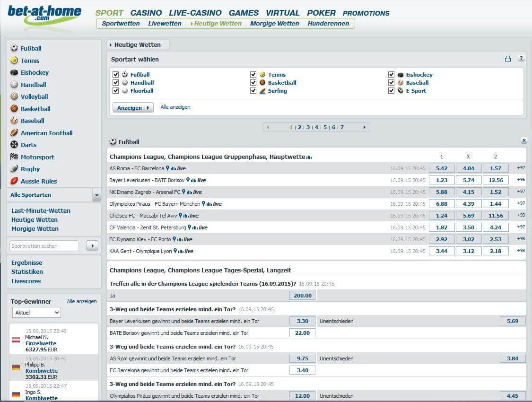Click the bet-at-home.com logo
This screenshot has width=532, height=402.
44,15
